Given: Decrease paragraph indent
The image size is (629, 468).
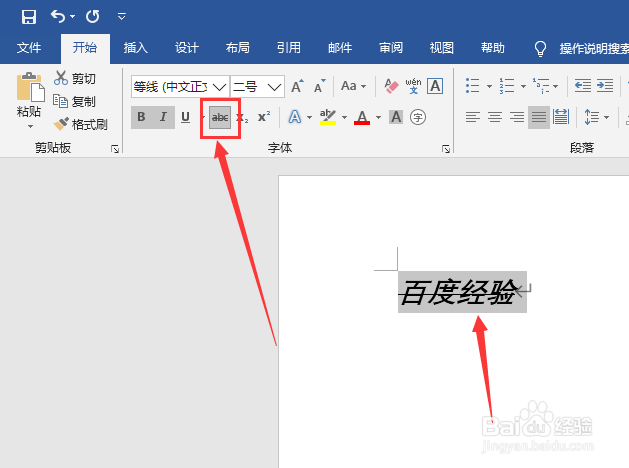Looking at the screenshot, I should pos(582,86).
